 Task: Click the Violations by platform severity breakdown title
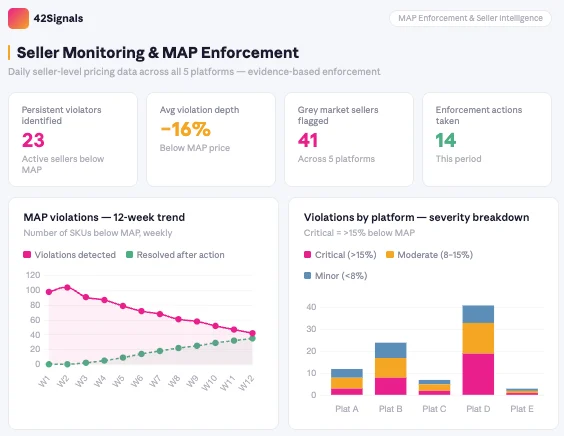(x=417, y=217)
